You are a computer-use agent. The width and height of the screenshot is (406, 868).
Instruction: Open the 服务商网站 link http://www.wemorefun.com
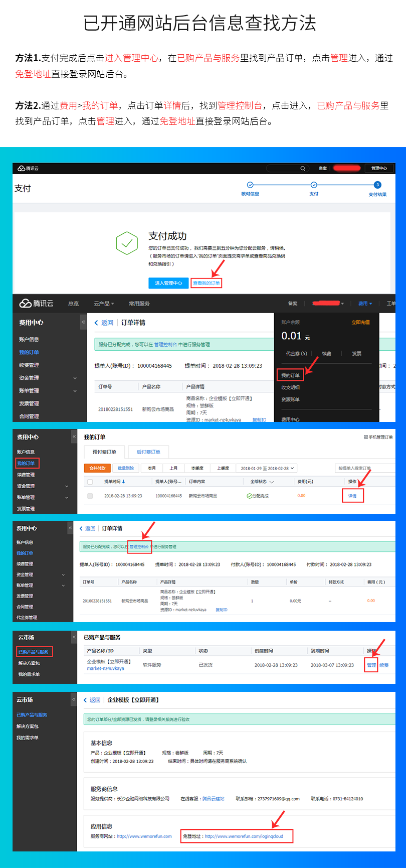coord(144,836)
